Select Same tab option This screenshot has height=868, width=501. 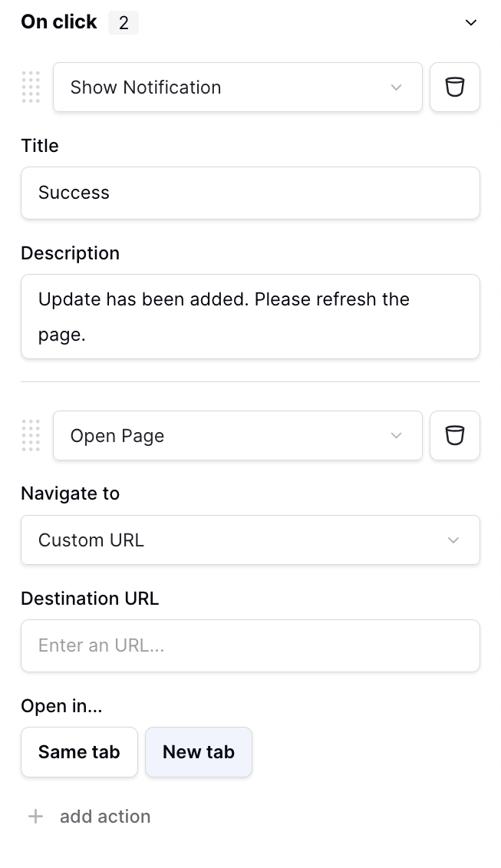pos(79,752)
